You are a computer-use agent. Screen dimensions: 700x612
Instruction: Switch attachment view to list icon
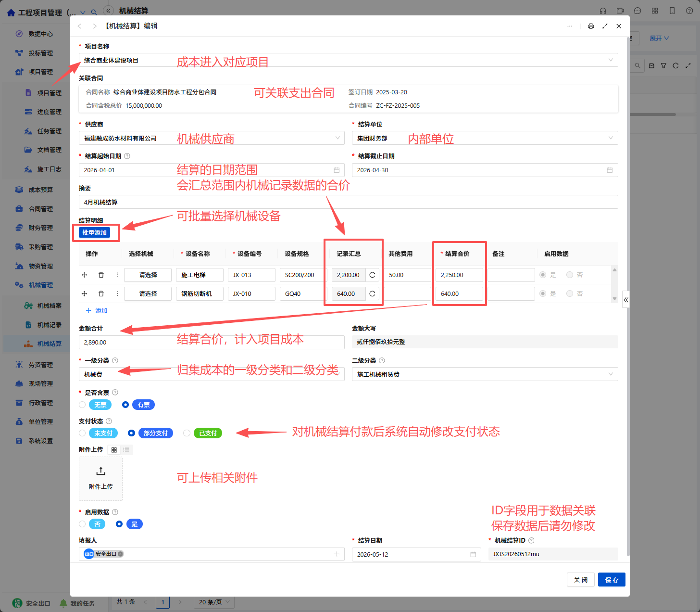pos(126,450)
